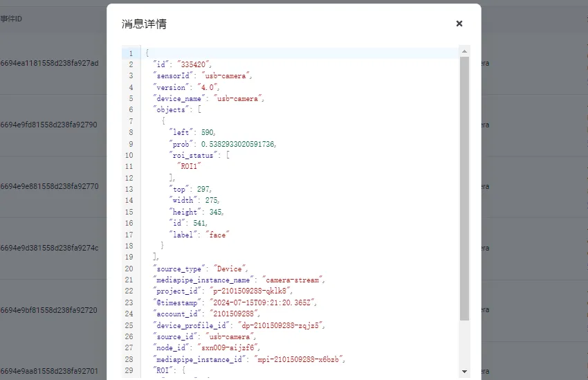Click the opening brace on line 1
The width and height of the screenshot is (588, 380).
coord(147,53)
